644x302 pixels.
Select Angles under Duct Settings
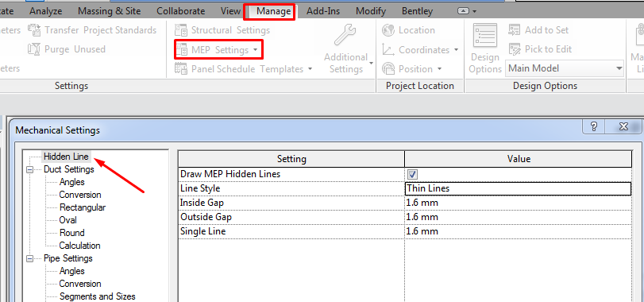72,182
